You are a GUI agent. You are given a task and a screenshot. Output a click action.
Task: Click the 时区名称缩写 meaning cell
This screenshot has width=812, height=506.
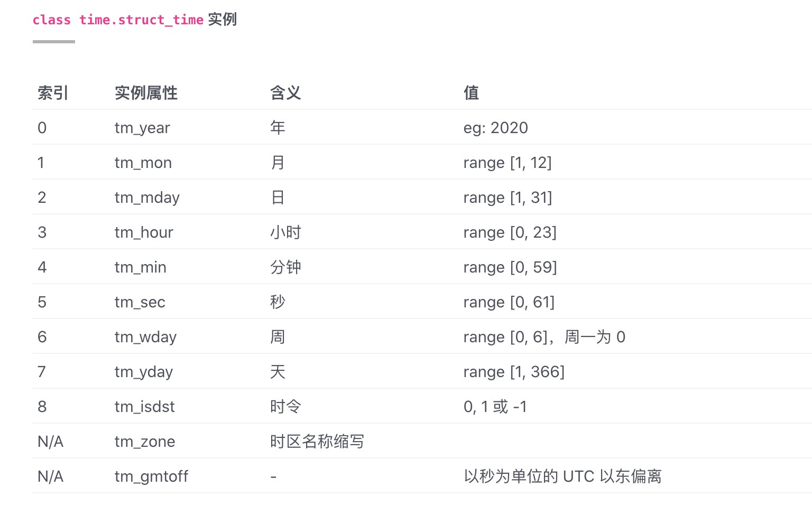pyautogui.click(x=317, y=442)
